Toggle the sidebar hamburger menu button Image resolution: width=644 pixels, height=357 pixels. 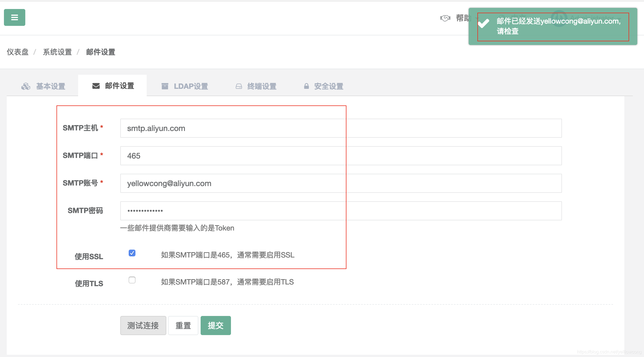[15, 17]
